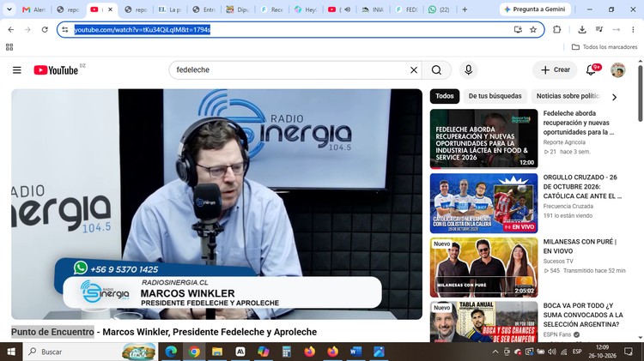Screen dimensions: 644x361
Task: Switch to the Dipu tab
Action: pyautogui.click(x=238, y=9)
